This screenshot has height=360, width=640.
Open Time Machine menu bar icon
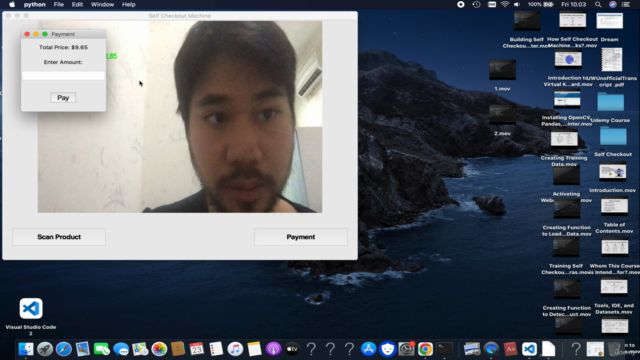click(476, 4)
